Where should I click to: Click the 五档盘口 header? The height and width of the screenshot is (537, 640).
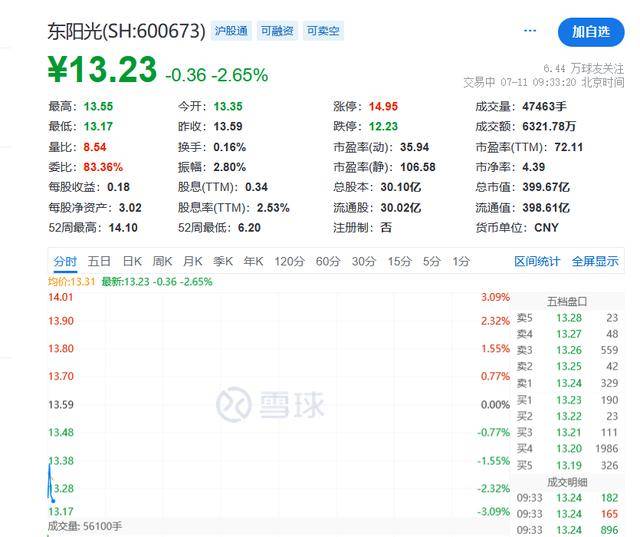[567, 302]
